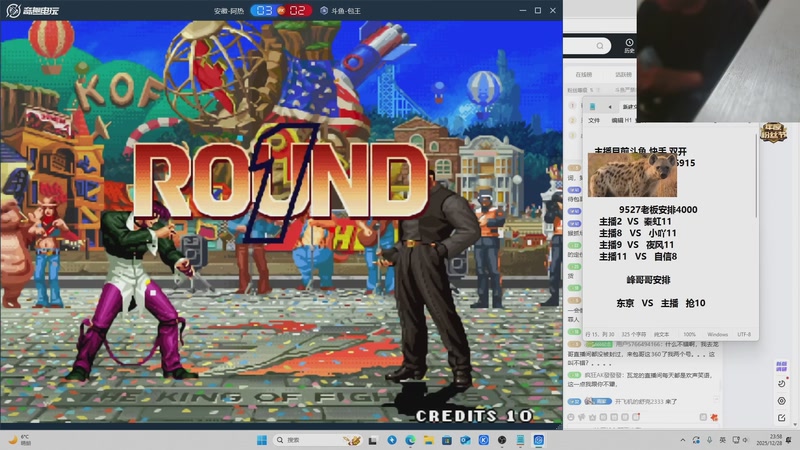The image size is (800, 450).
Task: Minimize the game platform window
Action: click(522, 10)
